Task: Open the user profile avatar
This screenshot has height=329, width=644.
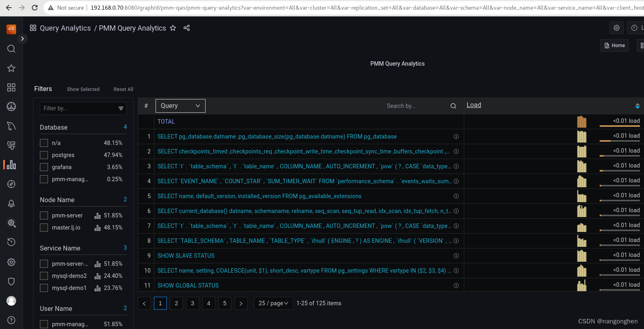Action: 11,301
